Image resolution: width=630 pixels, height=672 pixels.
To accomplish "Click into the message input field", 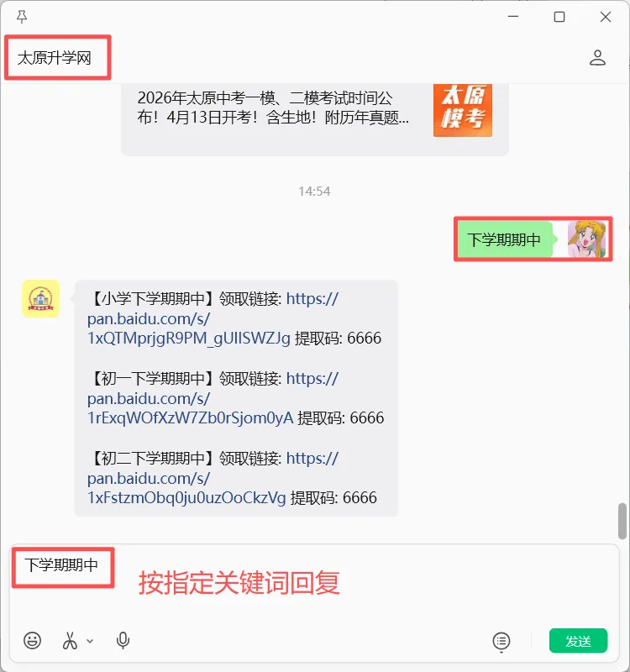I will pyautogui.click(x=314, y=585).
